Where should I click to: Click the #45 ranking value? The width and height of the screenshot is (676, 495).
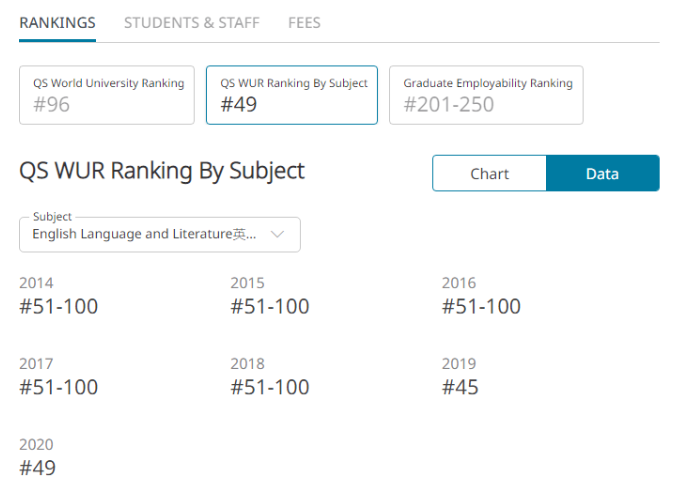click(x=460, y=388)
